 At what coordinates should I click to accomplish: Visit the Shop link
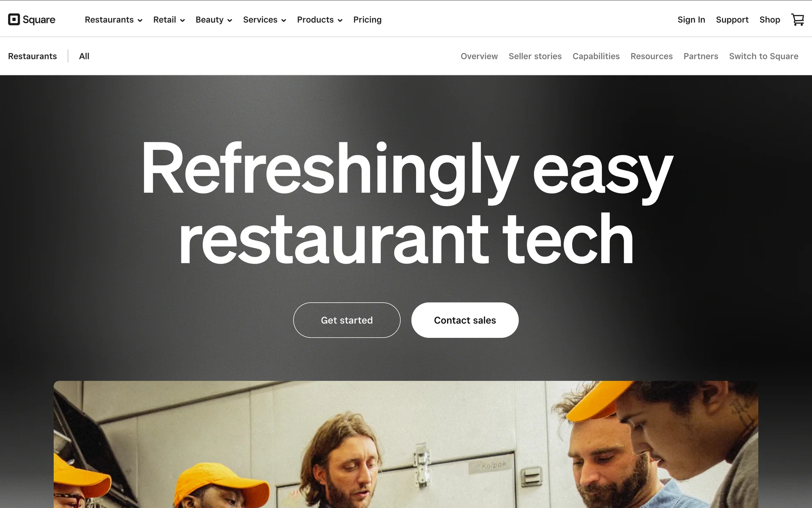pos(770,19)
